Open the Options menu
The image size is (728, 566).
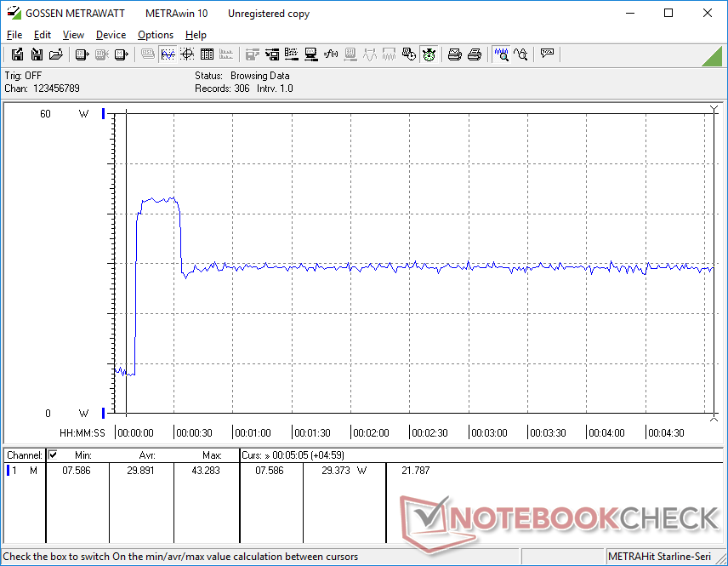point(156,35)
